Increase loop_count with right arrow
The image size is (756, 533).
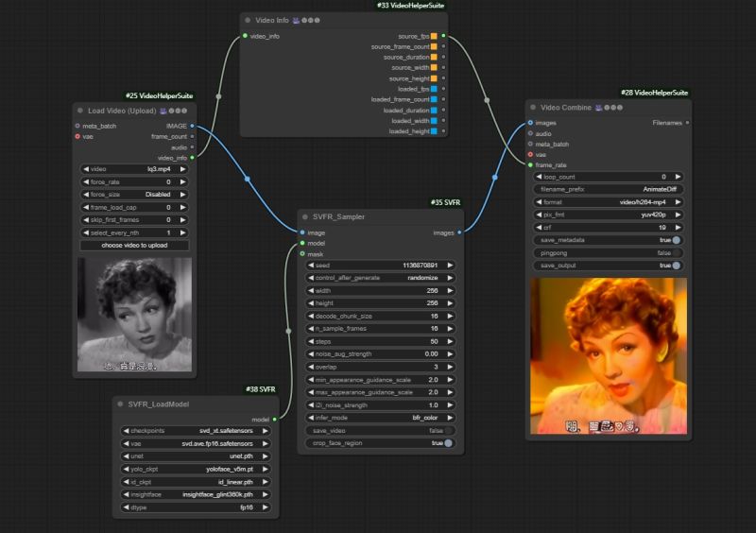point(678,177)
